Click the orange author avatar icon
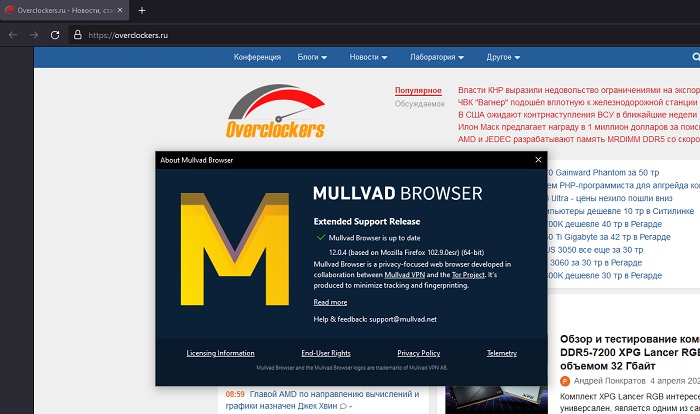The height and width of the screenshot is (414, 700). (565, 381)
